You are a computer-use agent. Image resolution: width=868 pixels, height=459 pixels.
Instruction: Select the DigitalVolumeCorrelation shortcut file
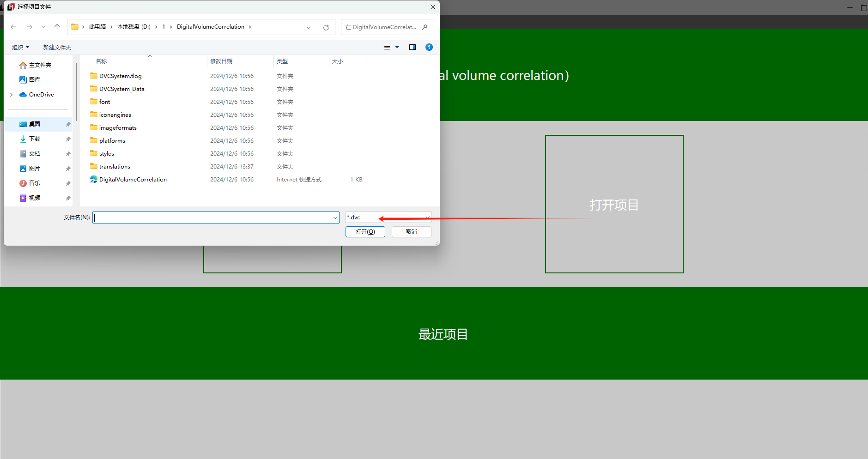click(x=133, y=180)
